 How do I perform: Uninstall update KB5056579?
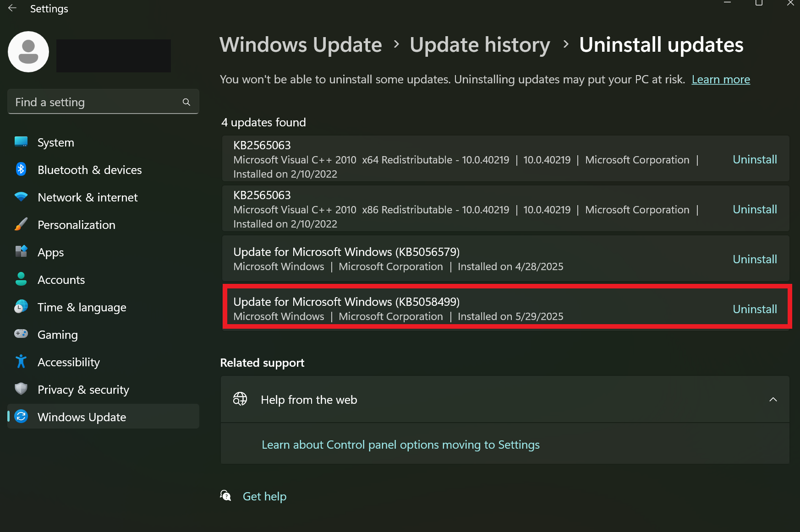coord(754,259)
